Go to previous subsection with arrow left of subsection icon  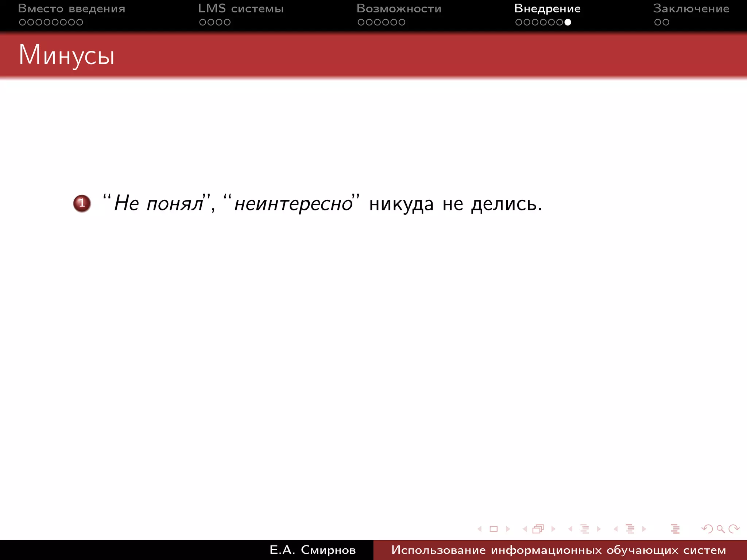570,529
